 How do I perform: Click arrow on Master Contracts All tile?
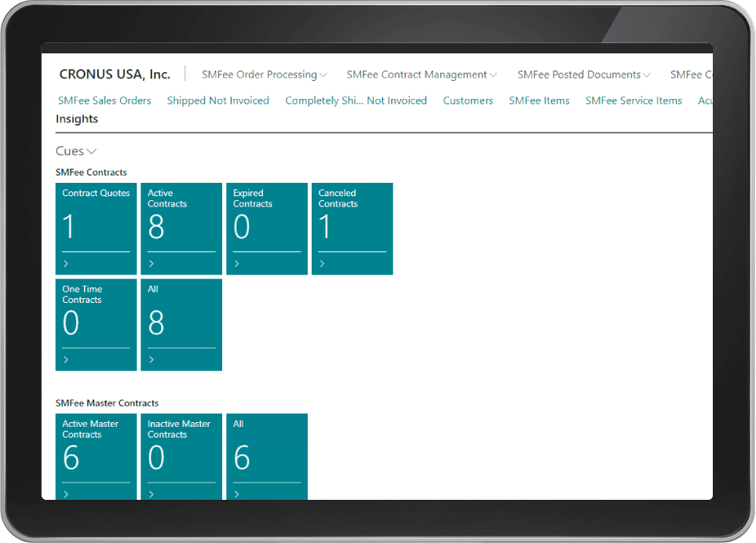237,494
